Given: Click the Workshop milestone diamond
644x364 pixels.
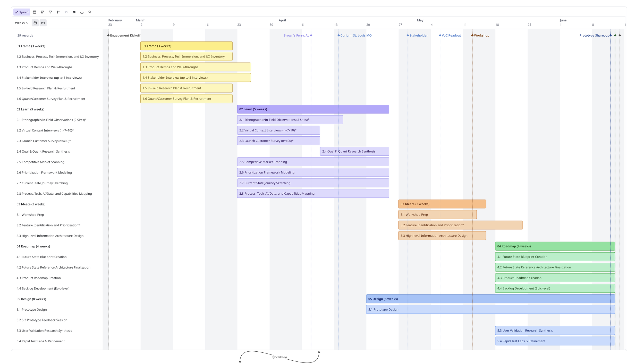Looking at the screenshot, I should tap(472, 35).
